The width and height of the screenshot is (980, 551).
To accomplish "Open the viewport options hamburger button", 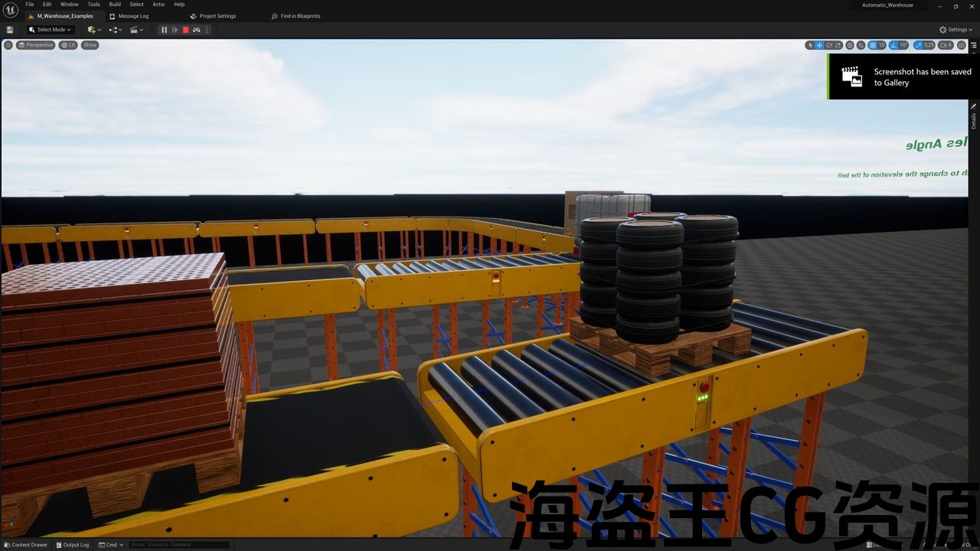I will coord(8,45).
